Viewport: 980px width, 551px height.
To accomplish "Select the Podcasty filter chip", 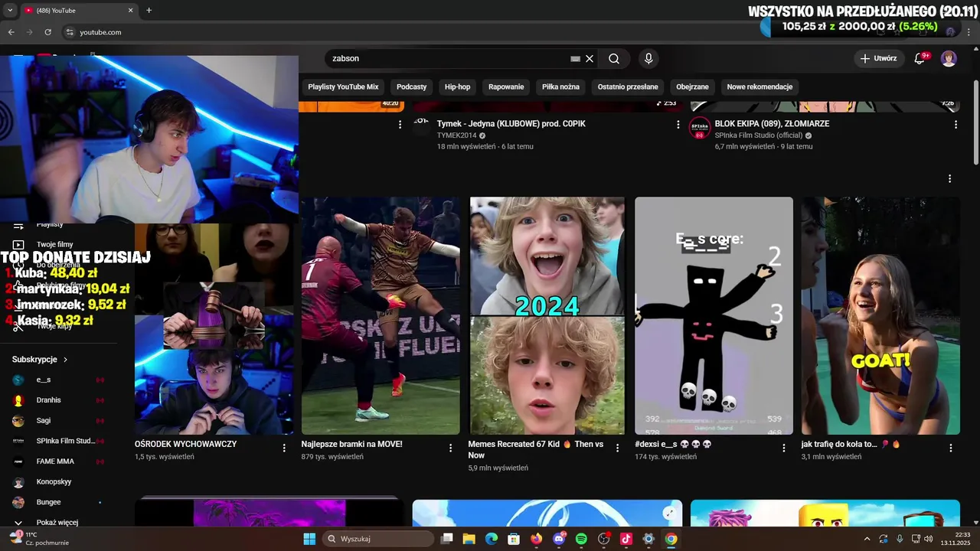I will 412,86.
